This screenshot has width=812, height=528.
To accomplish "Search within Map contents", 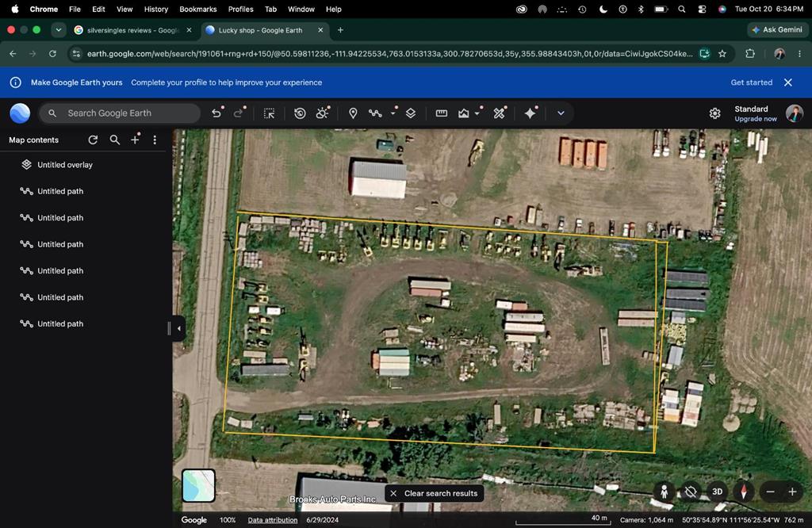I will 114,140.
